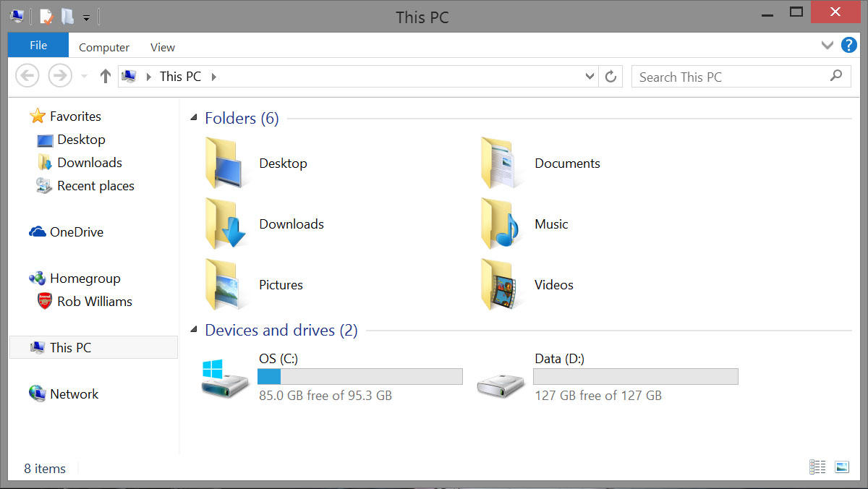Image resolution: width=868 pixels, height=489 pixels.
Task: Select Rob Williams under Homegroup
Action: click(x=95, y=302)
